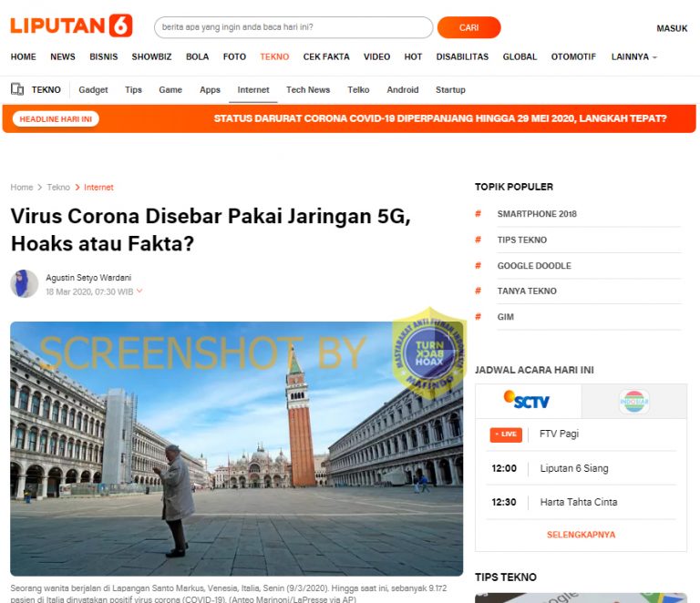700x603 pixels.
Task: Click the MASUK login link
Action: coord(672,28)
